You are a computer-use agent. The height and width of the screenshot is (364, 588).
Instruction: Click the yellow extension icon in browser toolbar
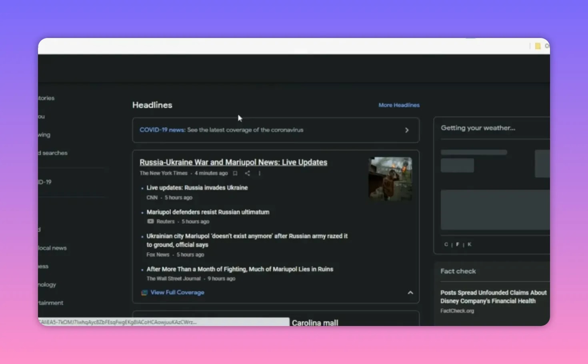(538, 46)
